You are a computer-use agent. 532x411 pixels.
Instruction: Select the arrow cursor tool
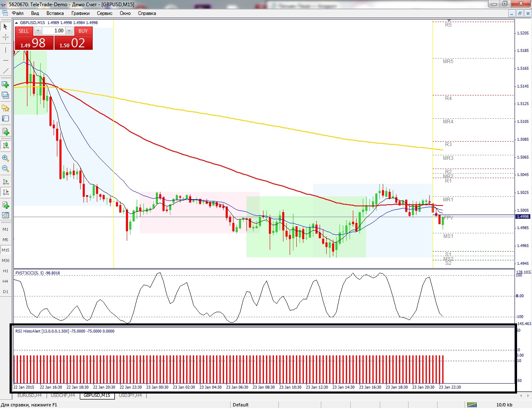(5, 27)
